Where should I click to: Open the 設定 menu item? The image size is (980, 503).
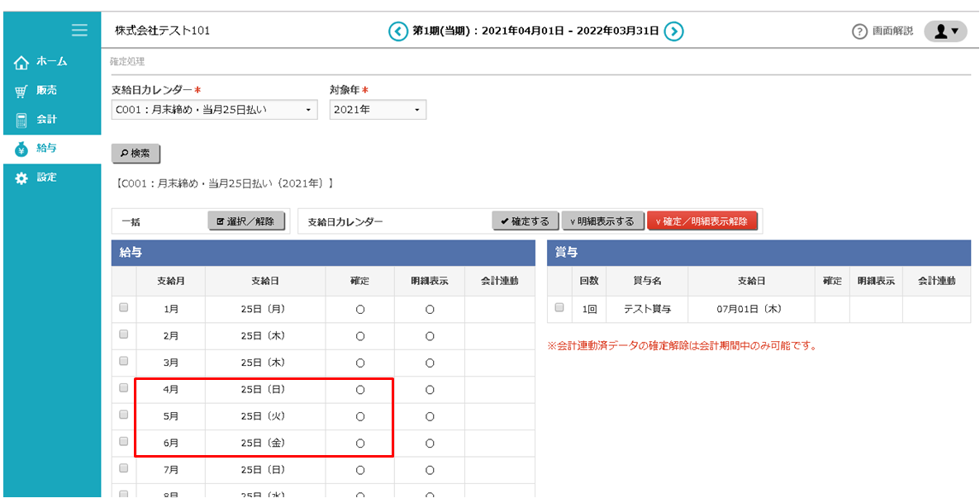point(47,178)
